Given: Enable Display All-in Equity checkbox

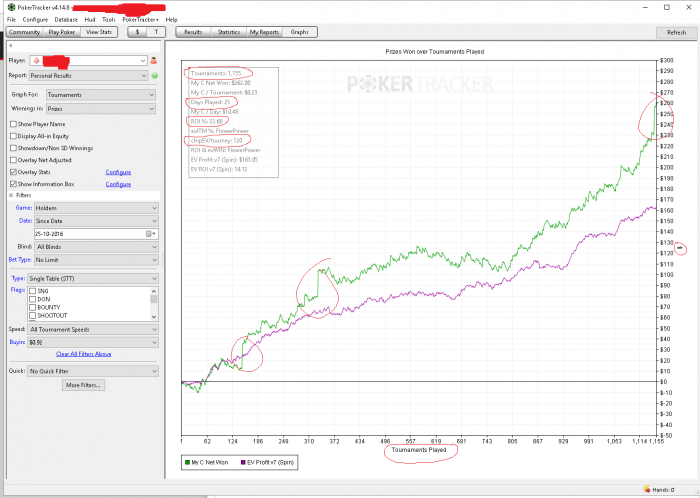Looking at the screenshot, I should click(x=13, y=136).
